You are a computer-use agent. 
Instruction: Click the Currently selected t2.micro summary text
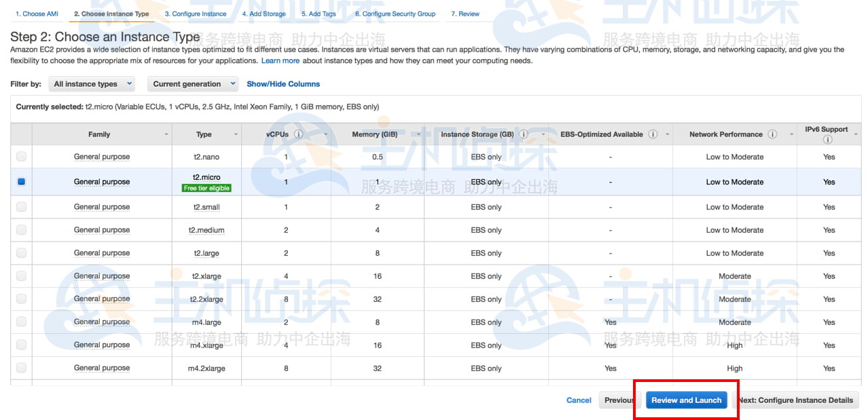coord(198,107)
